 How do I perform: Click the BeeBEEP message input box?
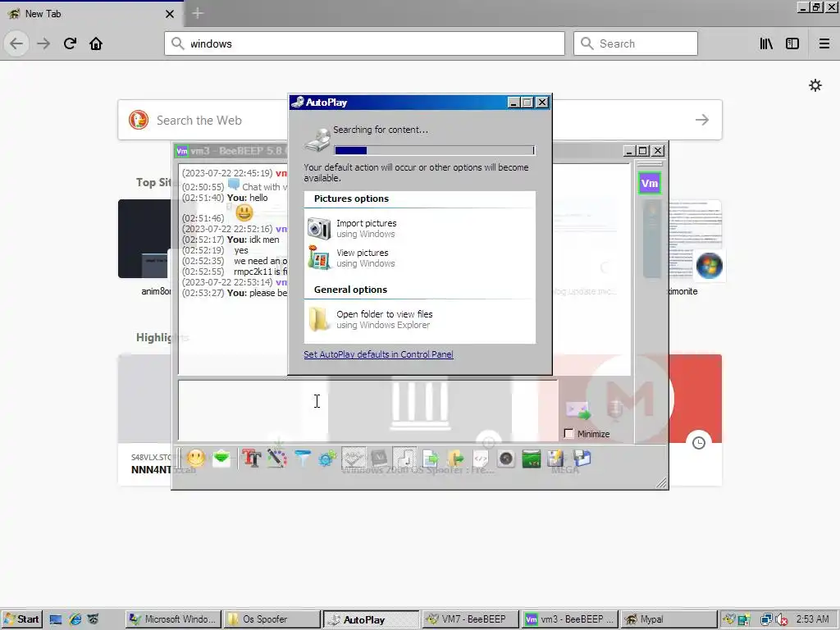pyautogui.click(x=367, y=410)
